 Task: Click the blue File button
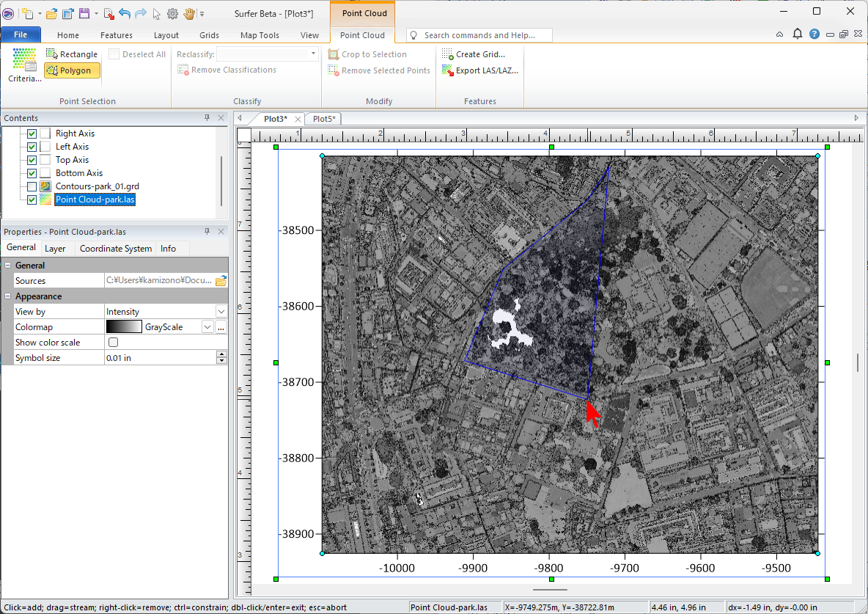(21, 34)
